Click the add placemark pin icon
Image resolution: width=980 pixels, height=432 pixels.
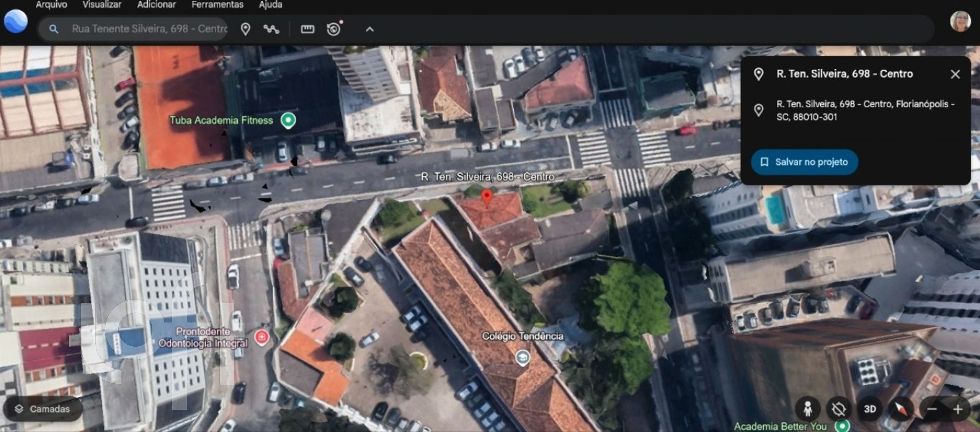point(245,29)
